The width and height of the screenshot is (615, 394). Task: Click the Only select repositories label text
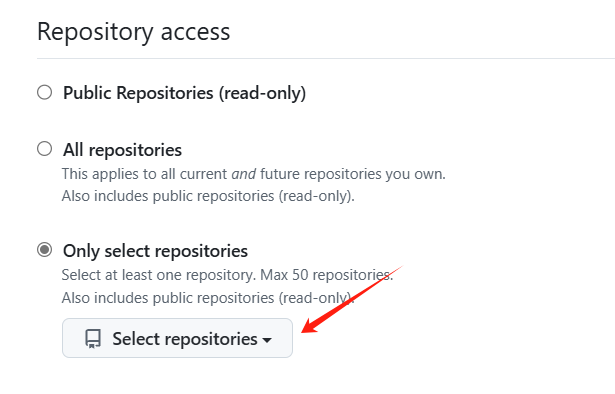click(x=155, y=251)
